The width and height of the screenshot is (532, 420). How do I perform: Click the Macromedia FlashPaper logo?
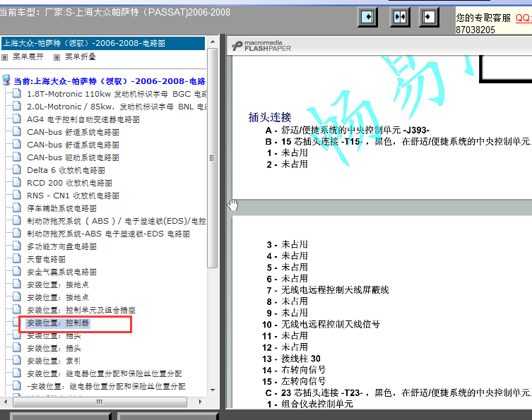(x=261, y=46)
